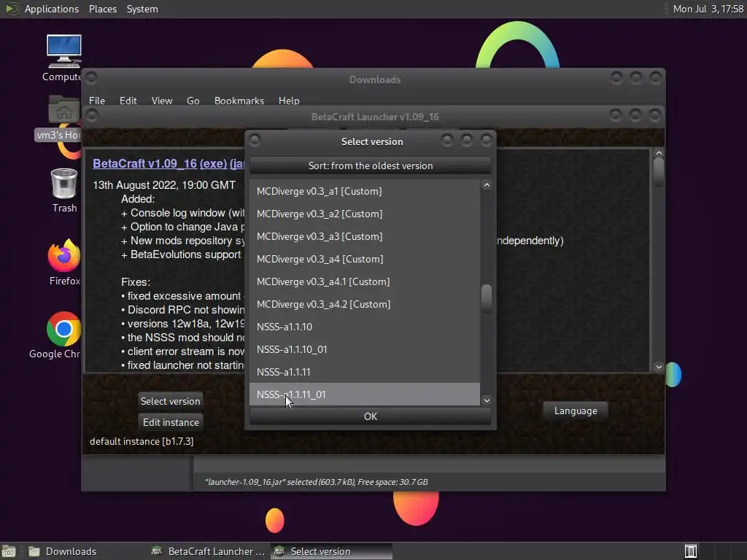747x560 pixels.
Task: Select MCDiverge v0.3_a4.2 [Custom]
Action: (365, 304)
